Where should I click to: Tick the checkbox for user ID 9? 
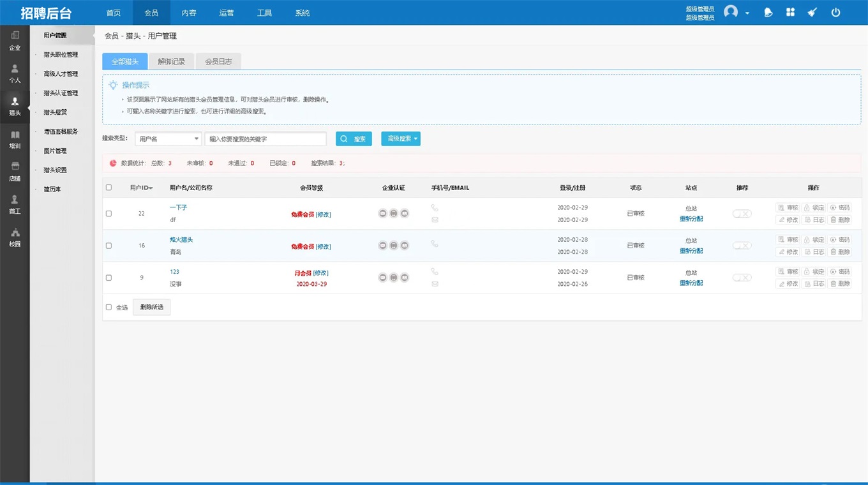[x=108, y=278]
